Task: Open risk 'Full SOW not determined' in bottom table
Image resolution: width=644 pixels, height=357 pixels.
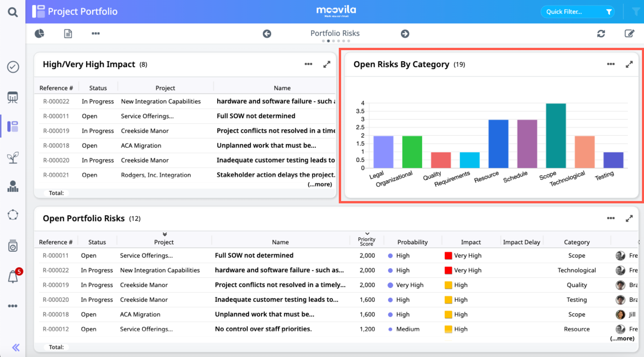Action: click(254, 255)
